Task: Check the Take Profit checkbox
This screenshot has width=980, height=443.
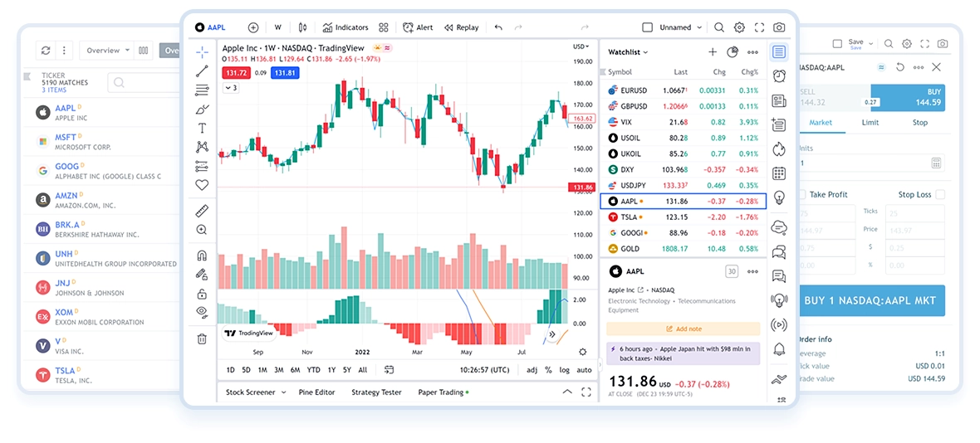Action: pyautogui.click(x=802, y=195)
